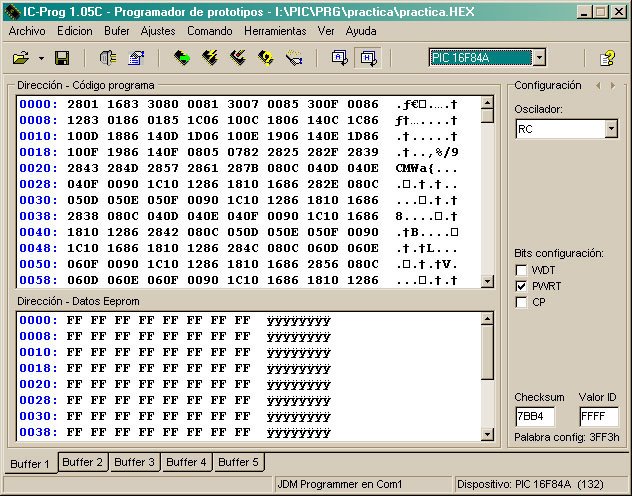
Task: Click the Open file folder icon
Action: pos(21,58)
